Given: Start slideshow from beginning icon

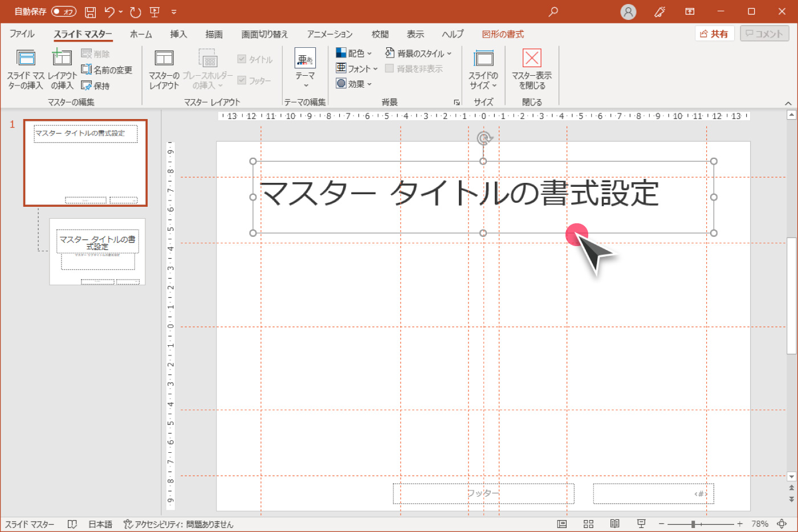Looking at the screenshot, I should pyautogui.click(x=154, y=12).
